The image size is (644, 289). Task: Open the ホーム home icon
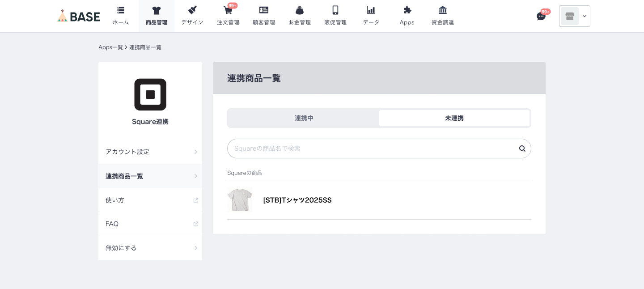(x=121, y=10)
